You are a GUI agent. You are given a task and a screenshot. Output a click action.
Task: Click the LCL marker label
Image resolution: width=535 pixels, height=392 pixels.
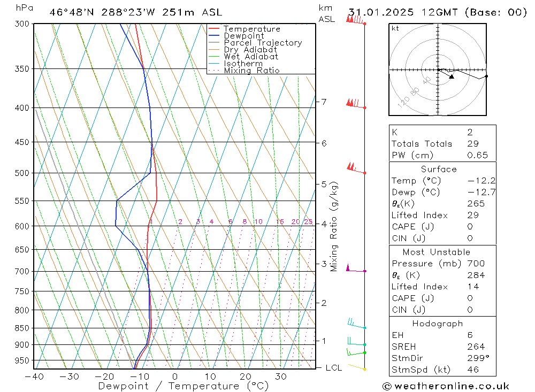click(334, 368)
